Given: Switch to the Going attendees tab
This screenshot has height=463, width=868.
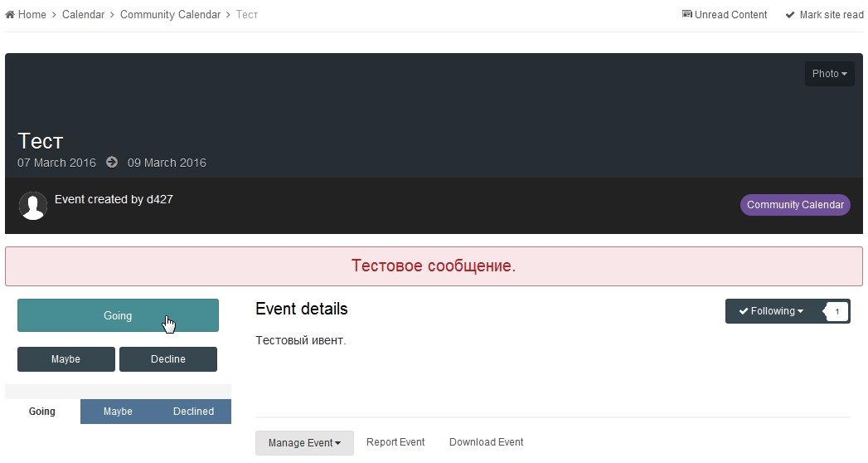Looking at the screenshot, I should tap(42, 412).
